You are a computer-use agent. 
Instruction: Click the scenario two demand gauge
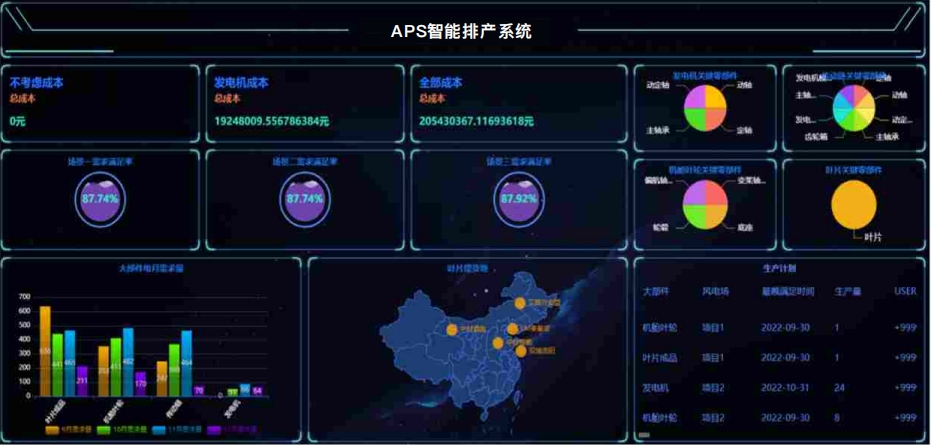(304, 198)
